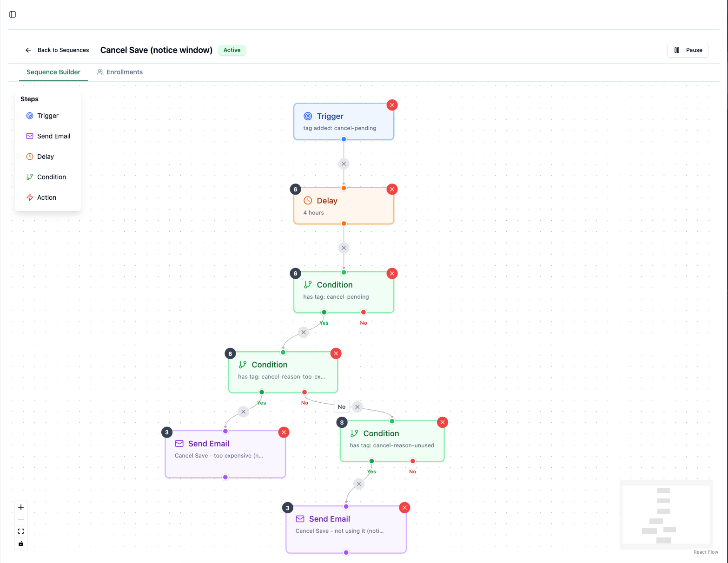Click the 6 badge on cancel-reason-too-ex Condition
Image resolution: width=728 pixels, height=563 pixels.
[x=230, y=354]
